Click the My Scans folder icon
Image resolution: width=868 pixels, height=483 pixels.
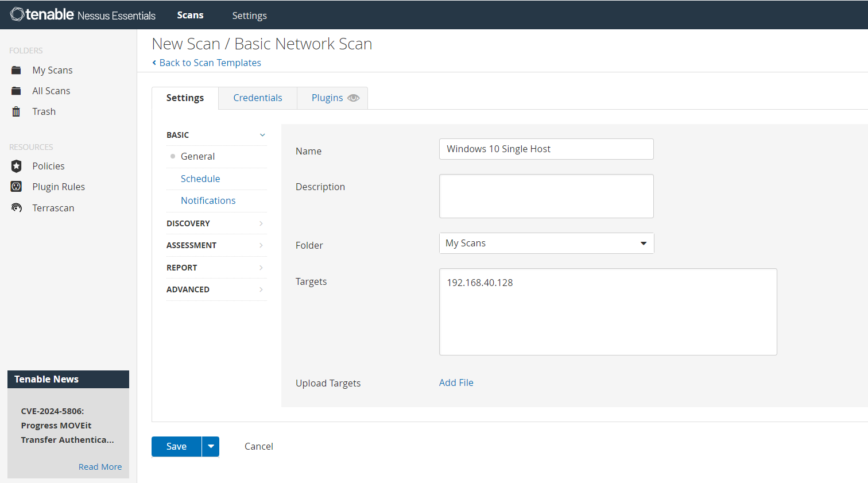click(x=16, y=70)
